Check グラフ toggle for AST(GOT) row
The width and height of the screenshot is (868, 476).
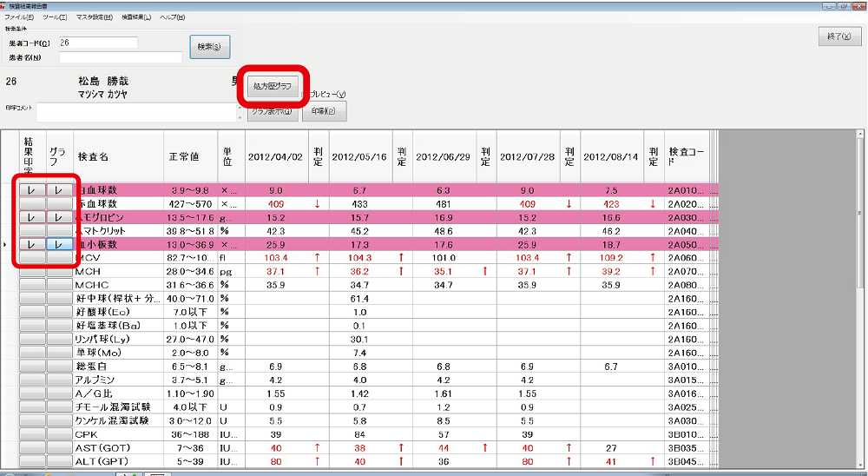pyautogui.click(x=59, y=447)
